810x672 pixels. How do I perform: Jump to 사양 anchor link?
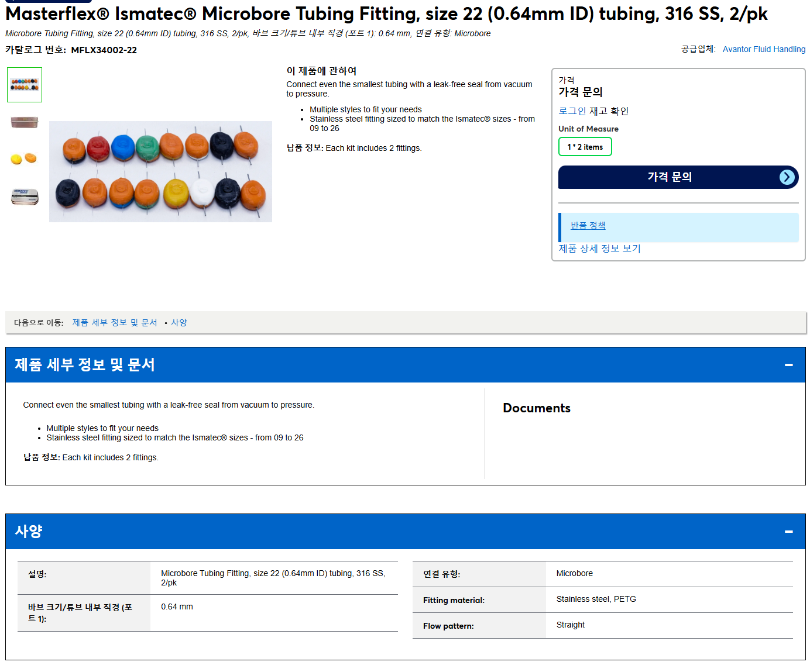pyautogui.click(x=179, y=322)
